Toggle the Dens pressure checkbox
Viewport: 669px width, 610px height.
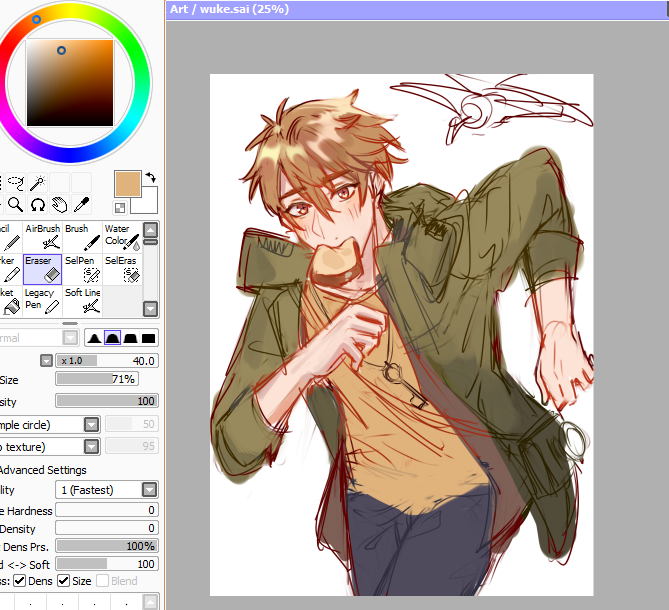[20, 581]
